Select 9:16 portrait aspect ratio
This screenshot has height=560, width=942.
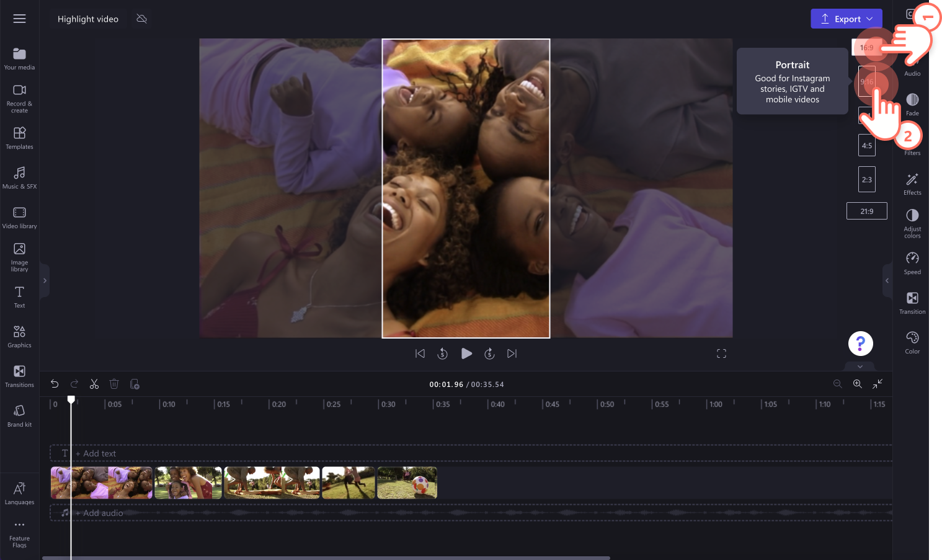866,82
